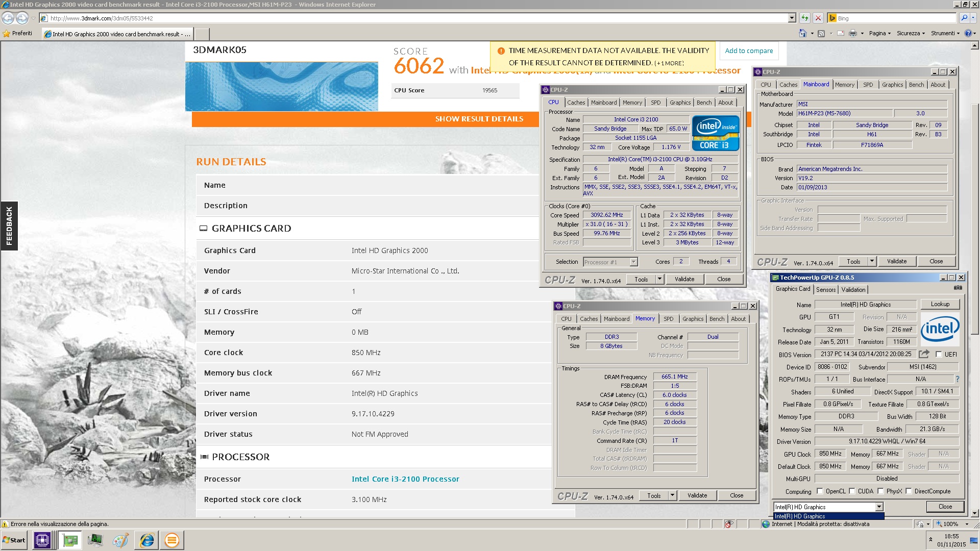980x551 pixels.
Task: Click the system monitor taskbar icon
Action: [x=95, y=540]
